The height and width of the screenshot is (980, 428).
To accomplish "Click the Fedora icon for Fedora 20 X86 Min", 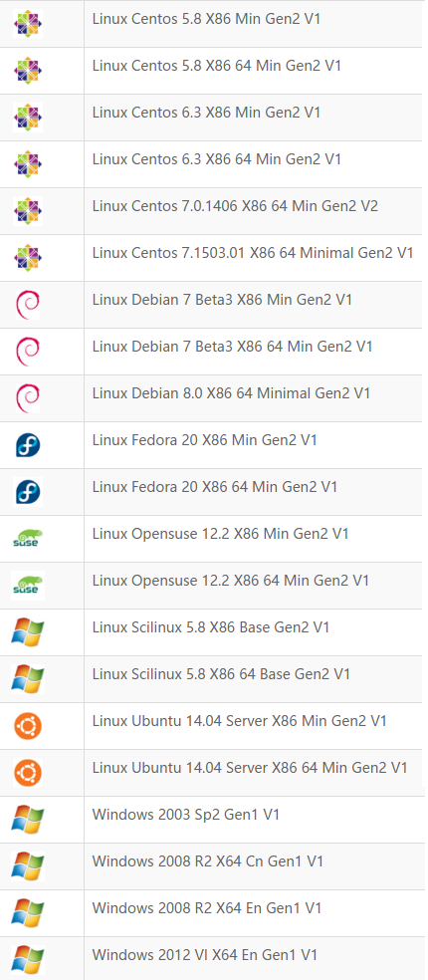I will (28, 445).
